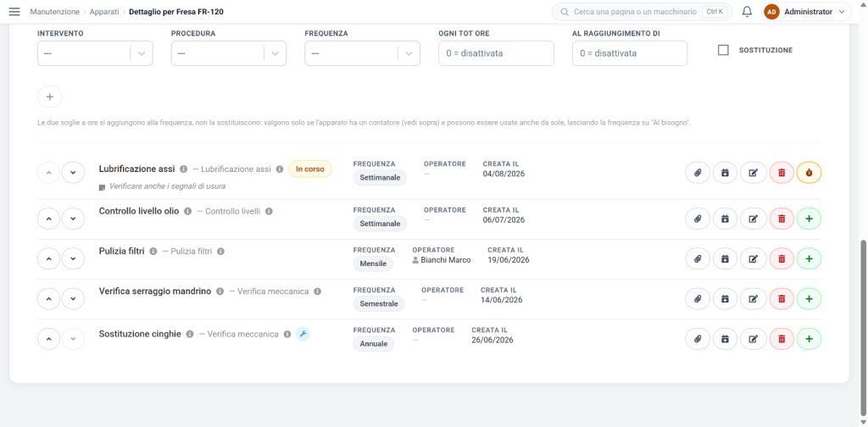Image resolution: width=868 pixels, height=427 pixels.
Task: Open the Intervento dropdown
Action: [x=95, y=53]
